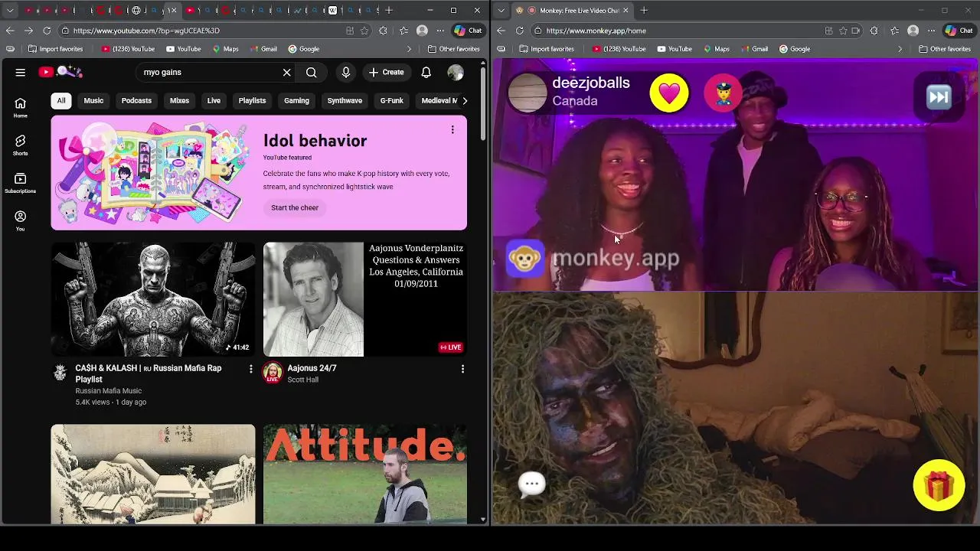The width and height of the screenshot is (980, 551).
Task: Open Gmail bookmark in Monkey window
Action: coord(754,49)
